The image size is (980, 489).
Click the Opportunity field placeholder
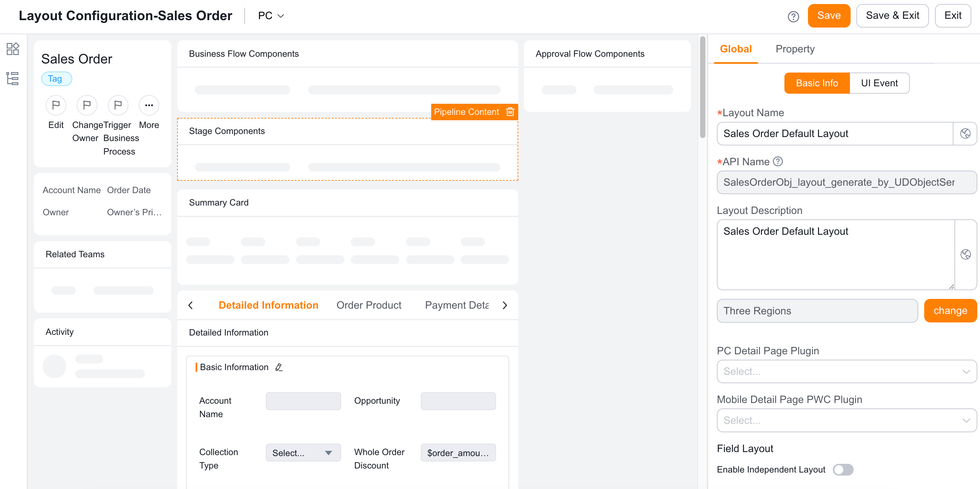coord(458,401)
